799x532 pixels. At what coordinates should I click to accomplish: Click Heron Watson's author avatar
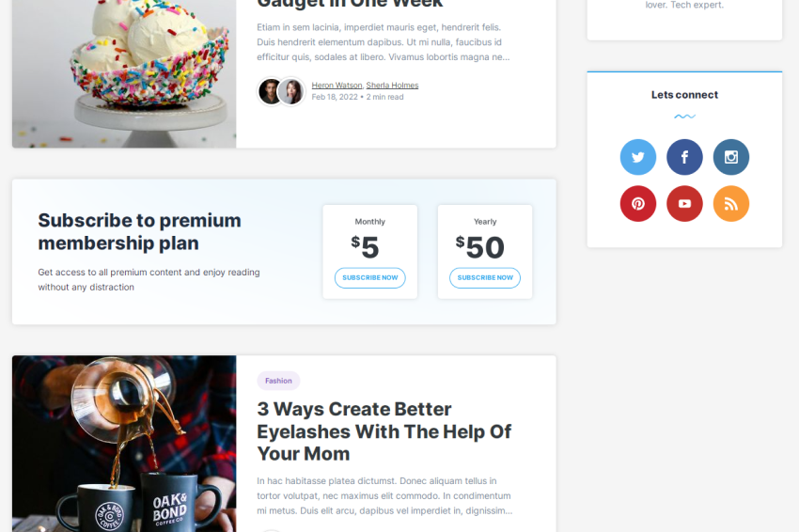(270, 92)
